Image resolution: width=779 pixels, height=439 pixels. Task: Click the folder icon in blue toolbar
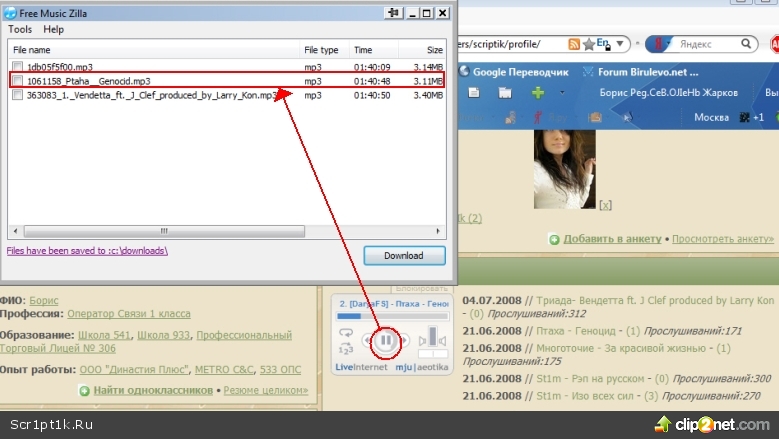click(505, 92)
